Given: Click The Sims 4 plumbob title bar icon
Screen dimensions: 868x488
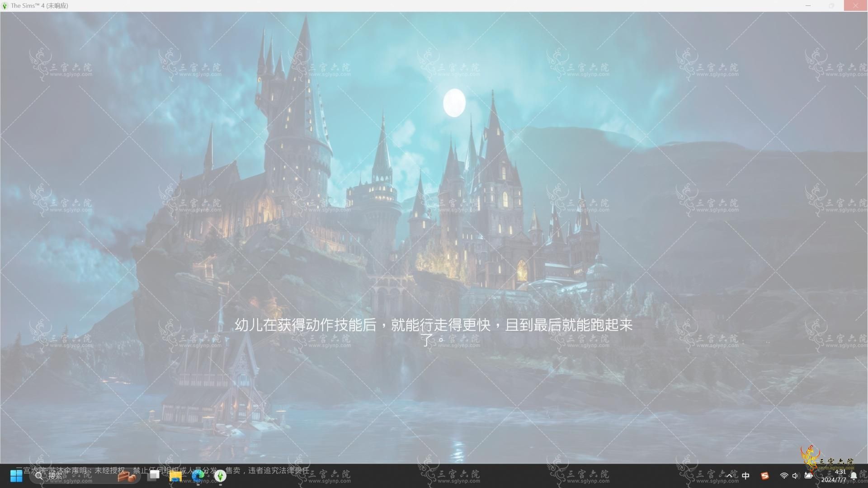Looking at the screenshot, I should [x=5, y=6].
